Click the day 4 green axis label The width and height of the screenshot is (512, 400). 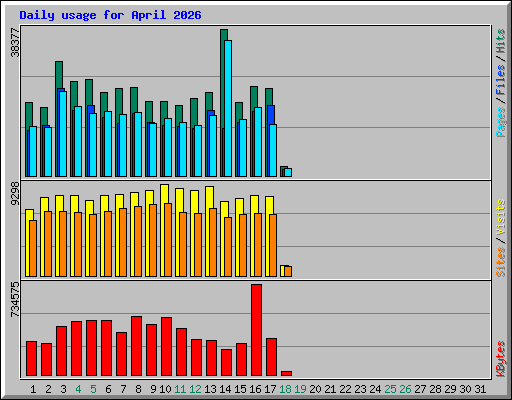[78, 389]
